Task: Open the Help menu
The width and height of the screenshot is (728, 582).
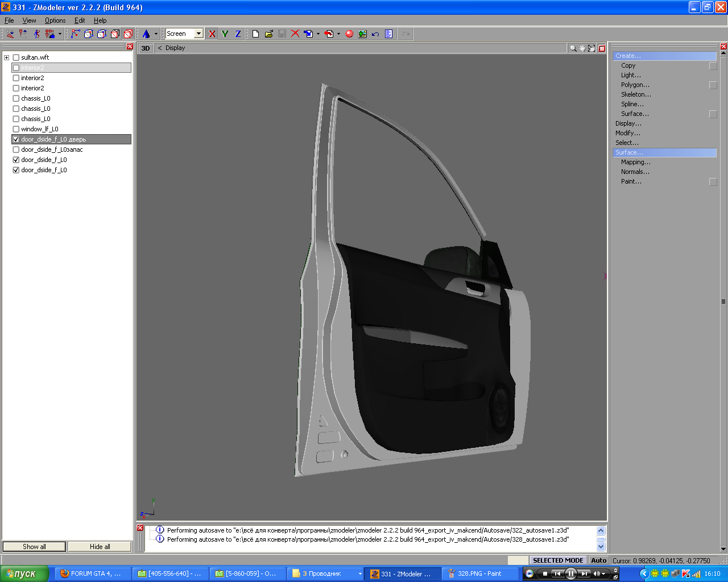Action: click(x=100, y=20)
